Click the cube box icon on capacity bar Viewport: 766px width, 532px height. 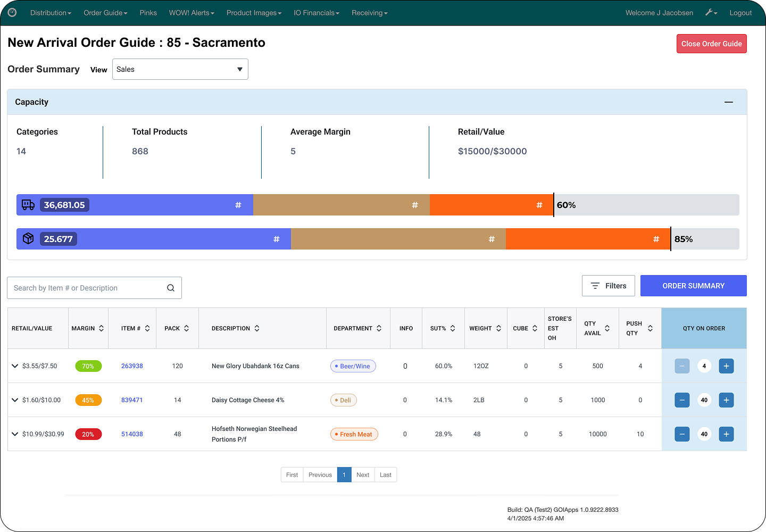pyautogui.click(x=28, y=239)
